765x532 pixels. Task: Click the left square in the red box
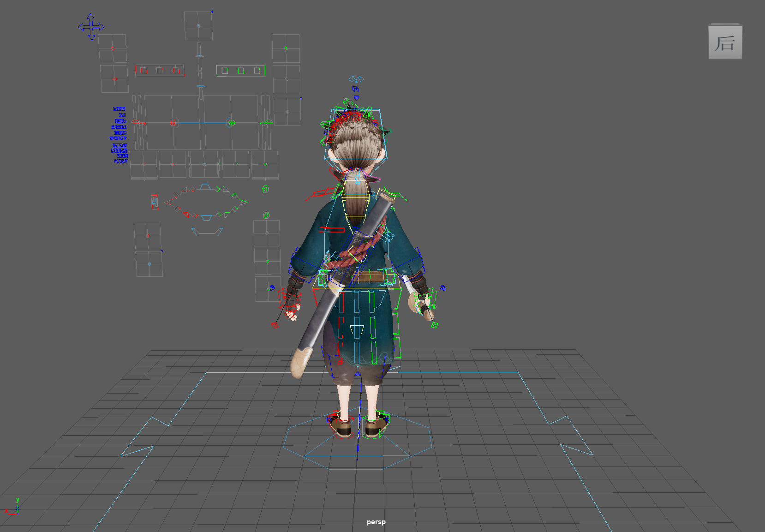point(143,71)
